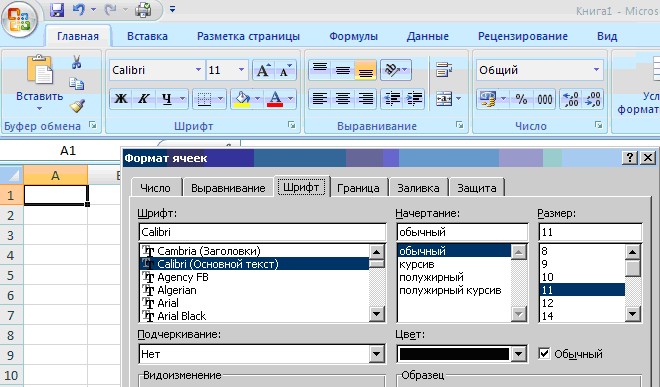Activate the Format Painter brush
The width and height of the screenshot is (660, 387).
pyautogui.click(x=77, y=105)
